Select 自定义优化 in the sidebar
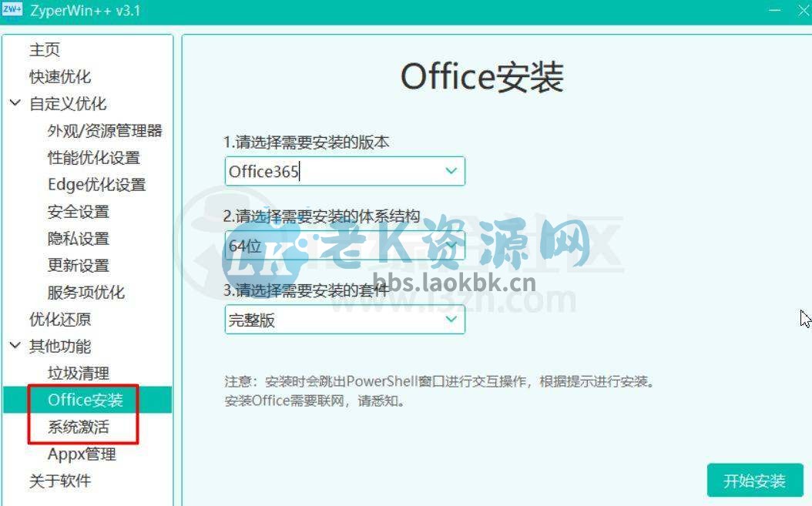 (x=68, y=103)
